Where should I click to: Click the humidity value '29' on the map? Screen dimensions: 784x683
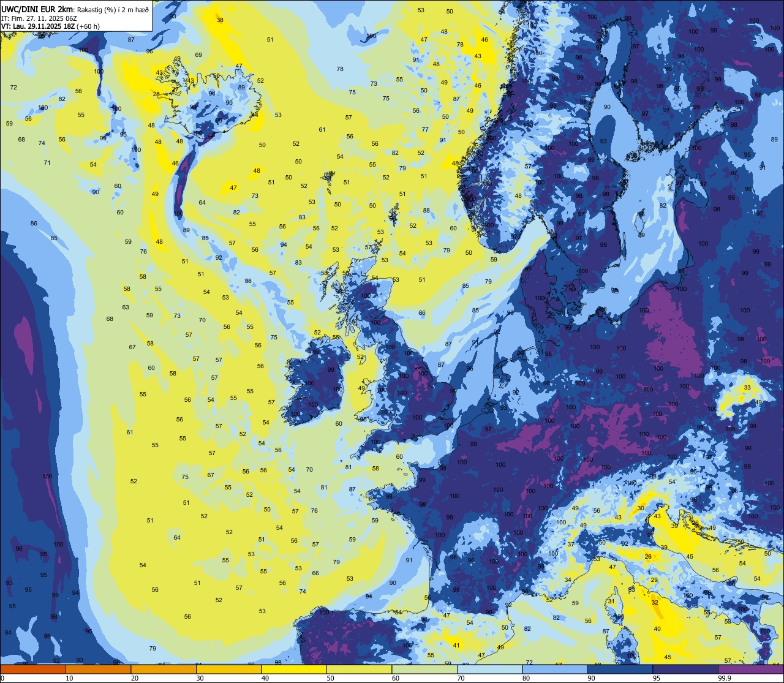(x=654, y=579)
